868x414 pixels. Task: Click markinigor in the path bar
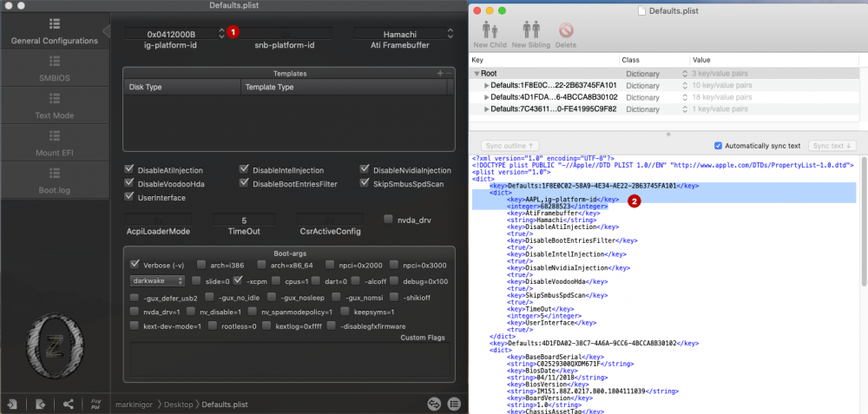[x=132, y=404]
